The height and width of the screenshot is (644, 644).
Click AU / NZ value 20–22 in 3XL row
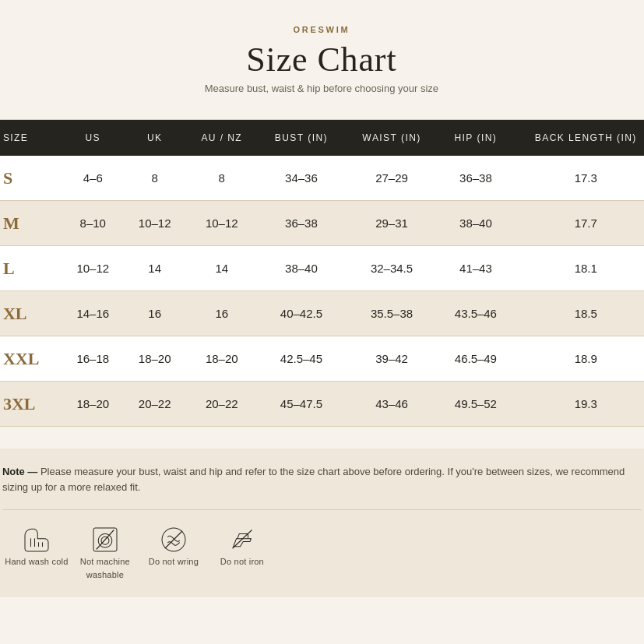click(222, 404)
